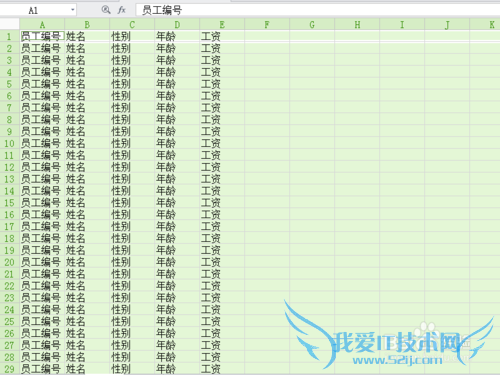Click 姓名 in row 12
This screenshot has height=375, width=500.
76,167
